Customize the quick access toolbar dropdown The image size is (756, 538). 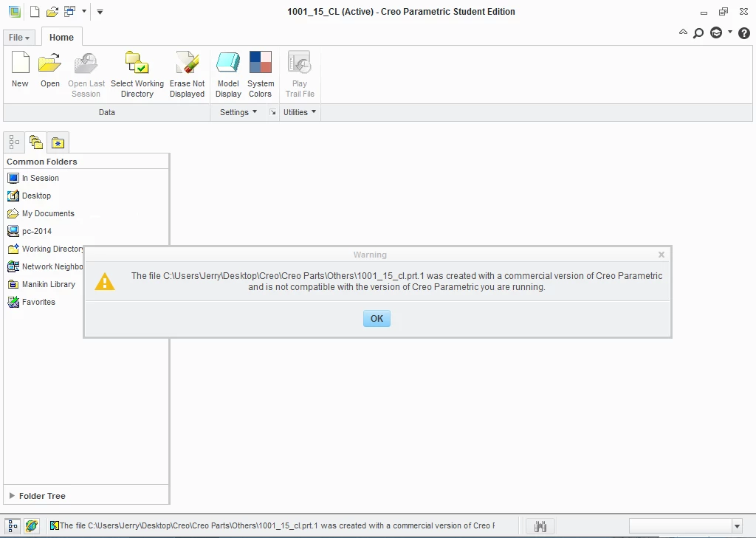click(x=100, y=12)
